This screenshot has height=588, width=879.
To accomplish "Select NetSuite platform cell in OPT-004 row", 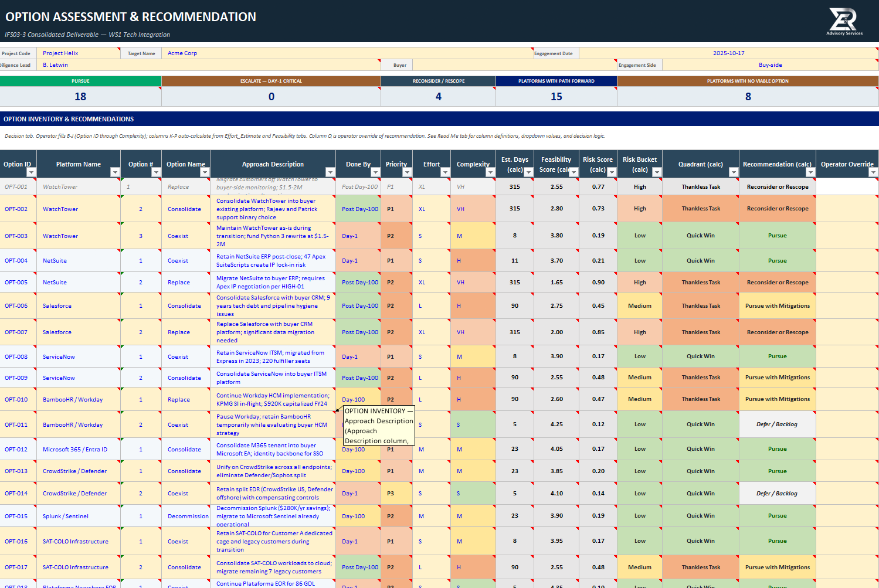I will (x=79, y=260).
